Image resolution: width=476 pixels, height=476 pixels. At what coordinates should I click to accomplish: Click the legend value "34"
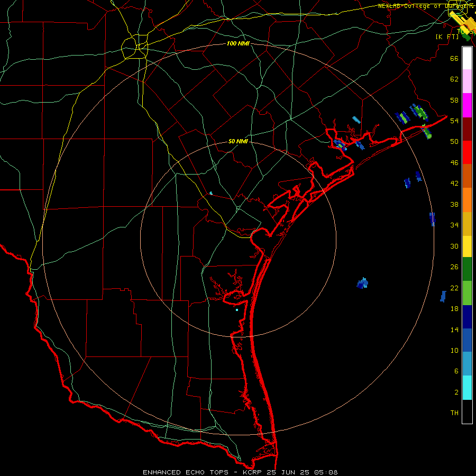[454, 225]
